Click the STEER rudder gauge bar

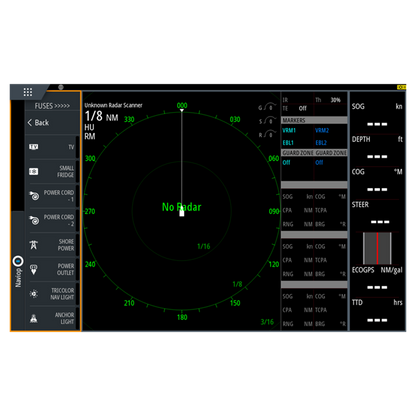tap(377, 248)
